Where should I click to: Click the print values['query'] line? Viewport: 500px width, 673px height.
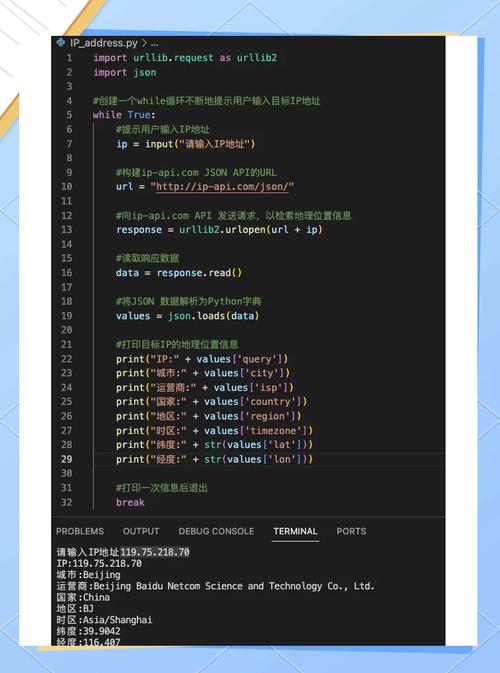[x=202, y=359]
